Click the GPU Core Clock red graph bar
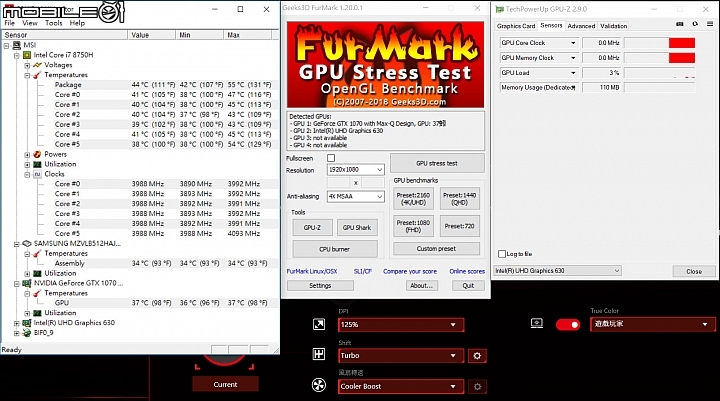Screen dimensions: 720x401 tap(681, 43)
